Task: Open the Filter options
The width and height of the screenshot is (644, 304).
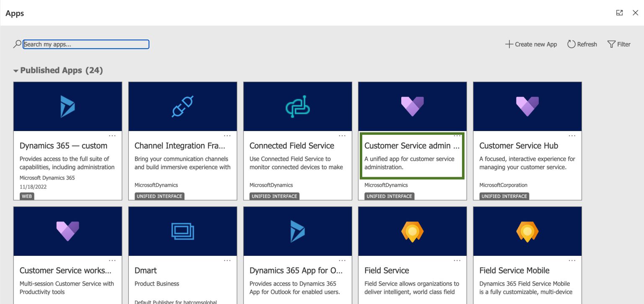Action: [619, 44]
